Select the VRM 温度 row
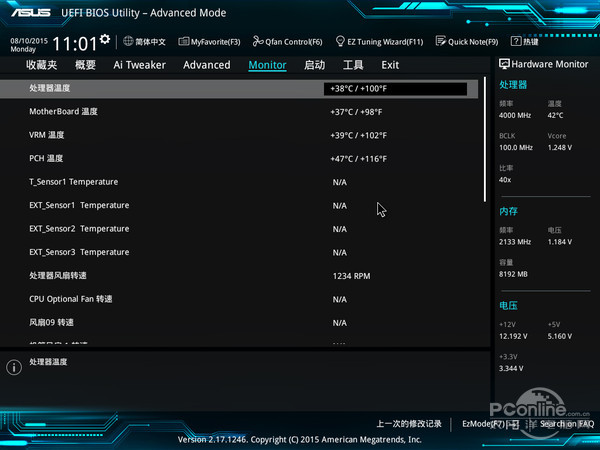The width and height of the screenshot is (600, 450). (x=239, y=135)
